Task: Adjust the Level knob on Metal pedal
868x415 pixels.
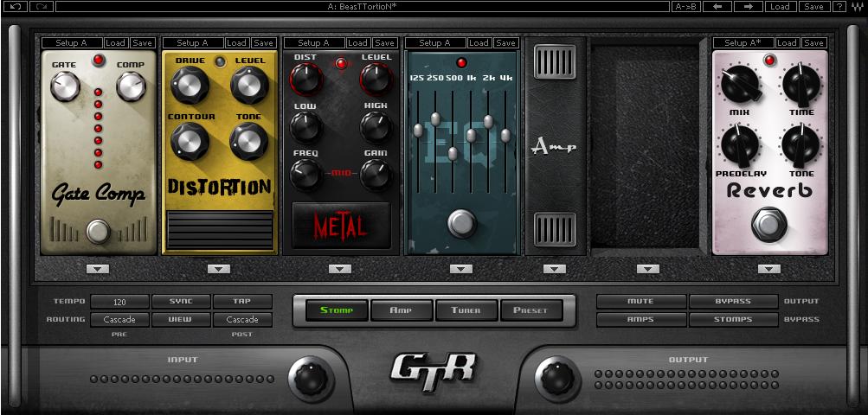Action: (376, 80)
